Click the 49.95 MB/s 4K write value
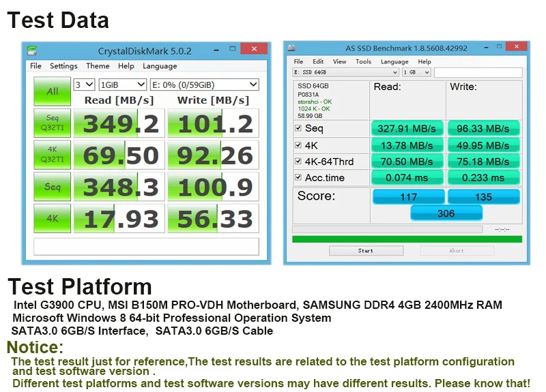The width and height of the screenshot is (546, 392). (483, 145)
